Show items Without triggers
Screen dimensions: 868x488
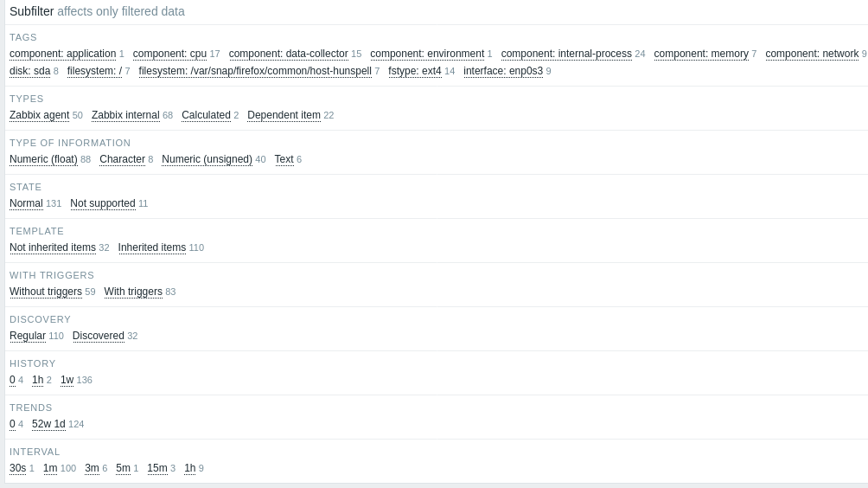(46, 292)
